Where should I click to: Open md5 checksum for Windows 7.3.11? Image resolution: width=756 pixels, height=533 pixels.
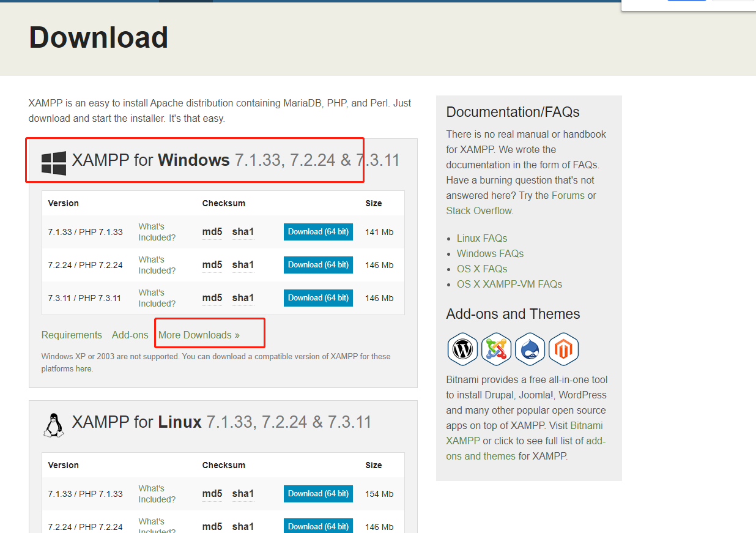point(212,298)
